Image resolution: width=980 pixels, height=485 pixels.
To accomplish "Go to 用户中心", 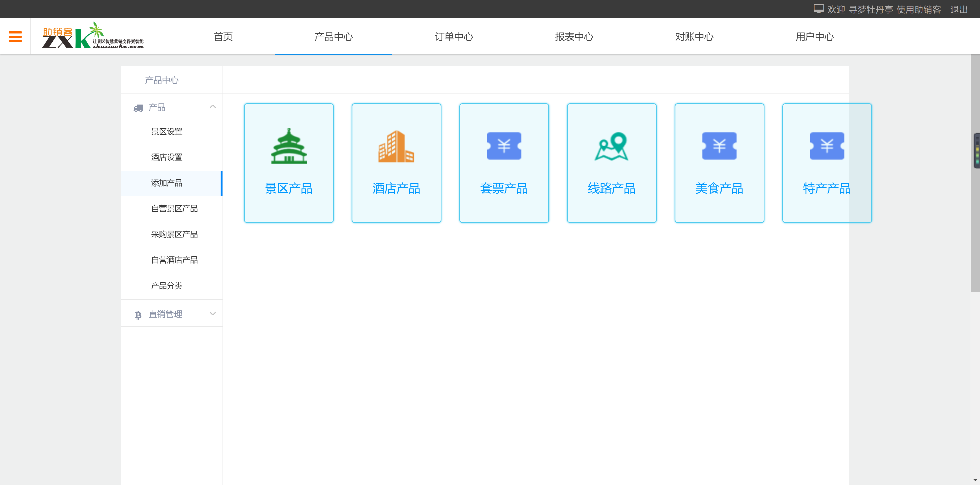I will pos(814,37).
